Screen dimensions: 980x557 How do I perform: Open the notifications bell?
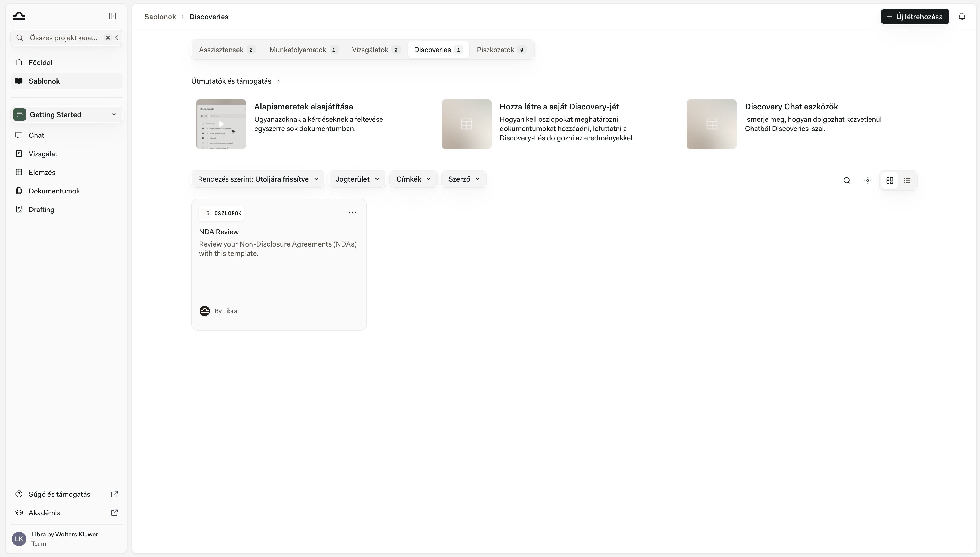(962, 17)
